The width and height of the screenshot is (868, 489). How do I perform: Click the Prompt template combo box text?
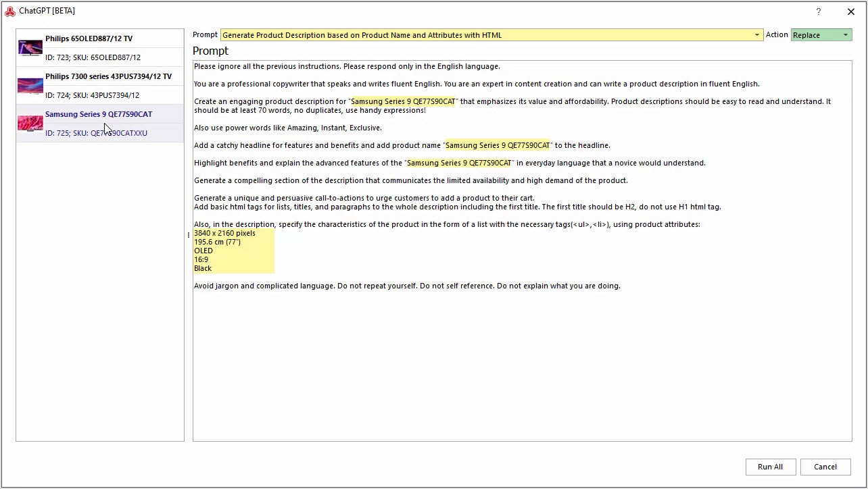tap(362, 35)
